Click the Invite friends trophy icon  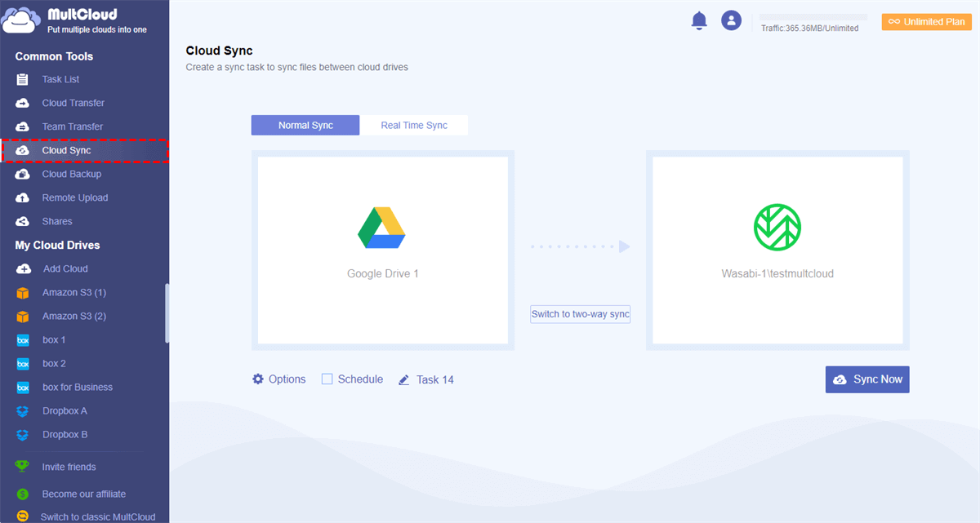tap(23, 467)
